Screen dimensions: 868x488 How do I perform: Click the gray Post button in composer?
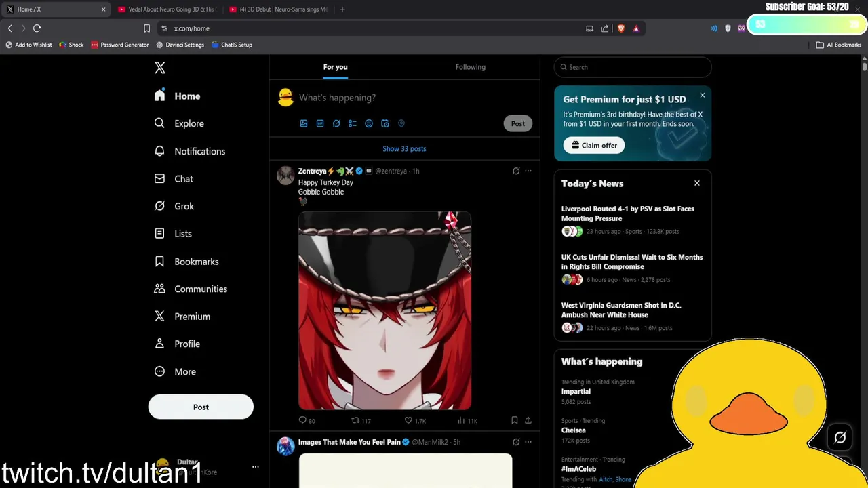point(518,123)
